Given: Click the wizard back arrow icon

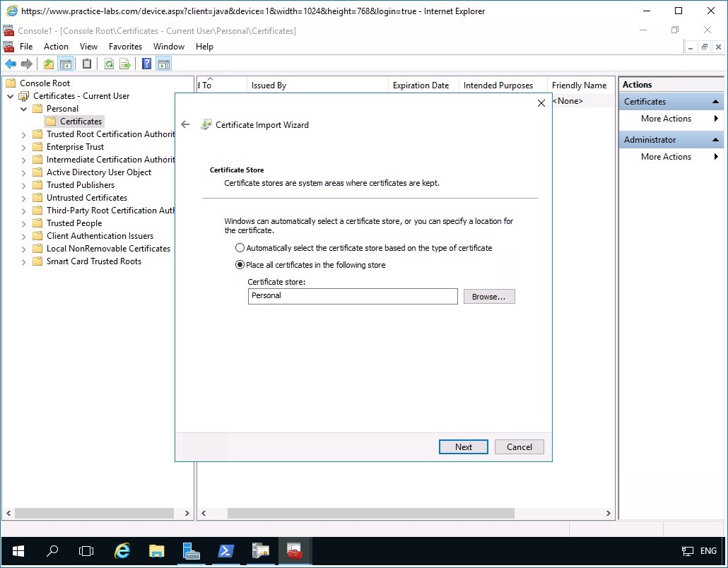Looking at the screenshot, I should 185,124.
